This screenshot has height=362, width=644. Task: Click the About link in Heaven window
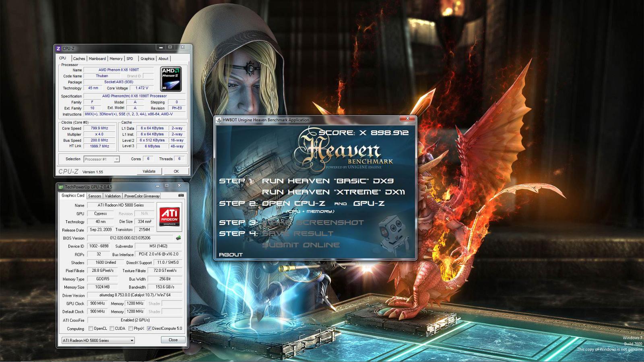point(231,254)
